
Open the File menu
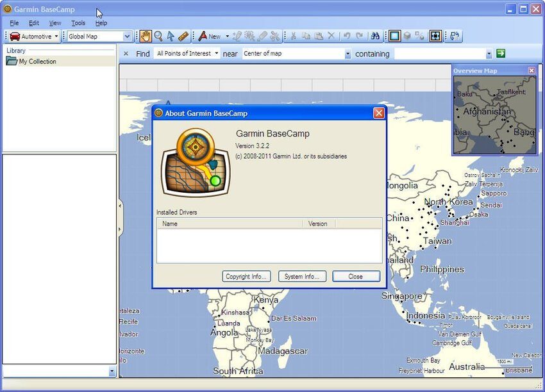[x=14, y=23]
